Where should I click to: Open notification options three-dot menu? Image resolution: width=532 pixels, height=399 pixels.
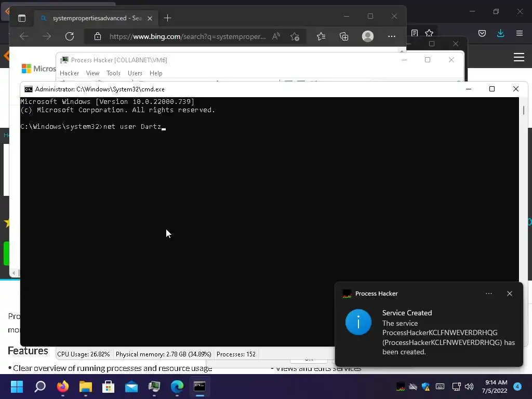tap(488, 294)
